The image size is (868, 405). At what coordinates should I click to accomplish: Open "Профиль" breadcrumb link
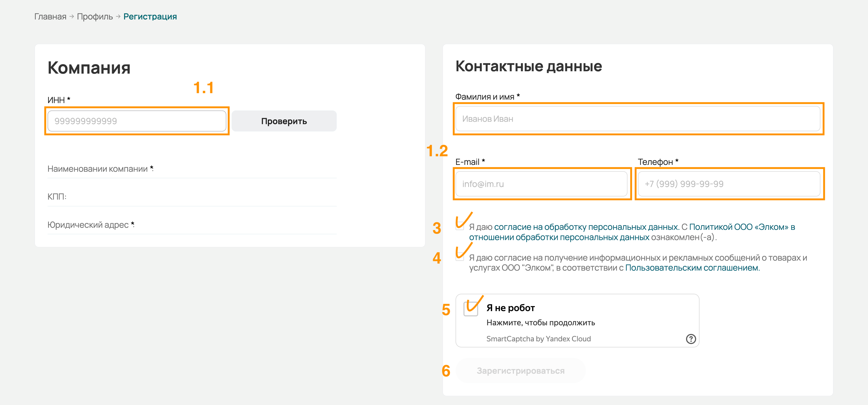[x=95, y=17]
